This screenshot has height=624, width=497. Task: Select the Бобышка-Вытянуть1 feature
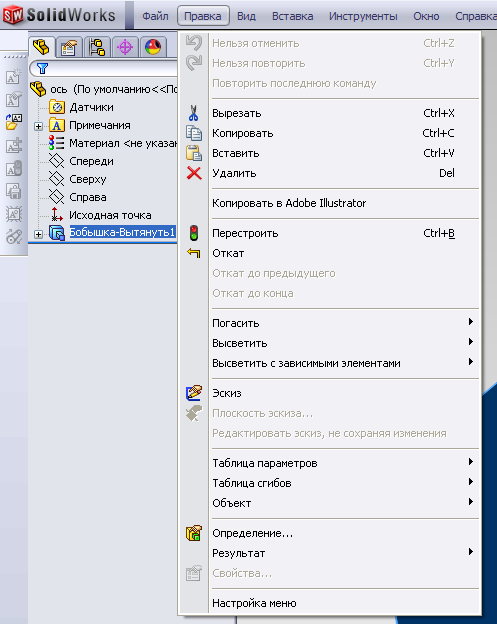[122, 232]
